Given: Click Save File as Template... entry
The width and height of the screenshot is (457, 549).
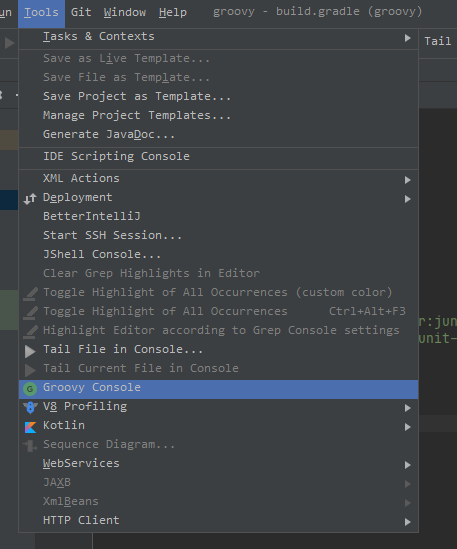Looking at the screenshot, I should (219, 77).
